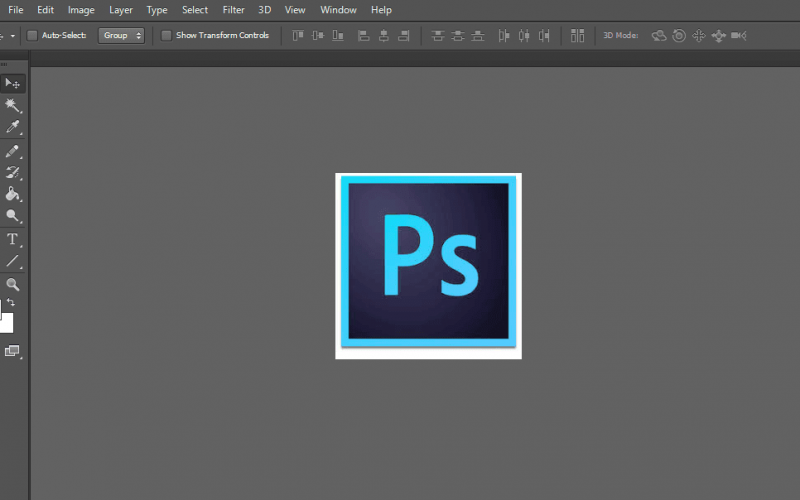
Task: Open the Type menu
Action: click(157, 10)
